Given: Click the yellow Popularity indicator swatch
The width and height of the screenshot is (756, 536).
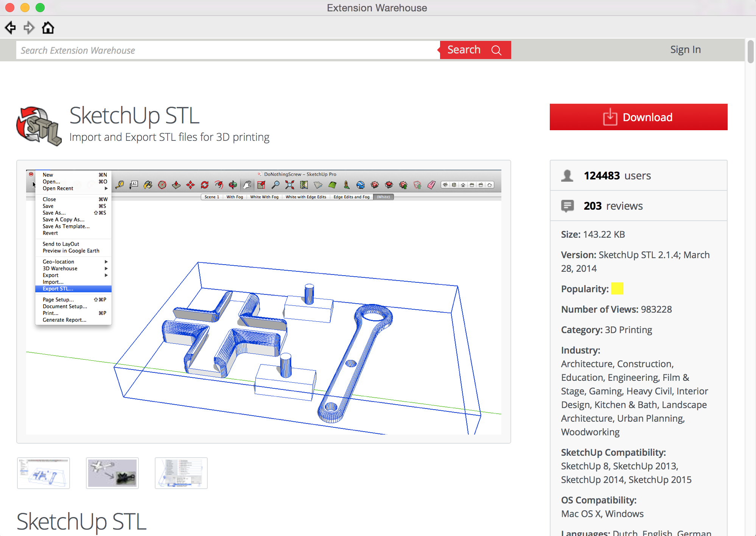Looking at the screenshot, I should point(617,288).
